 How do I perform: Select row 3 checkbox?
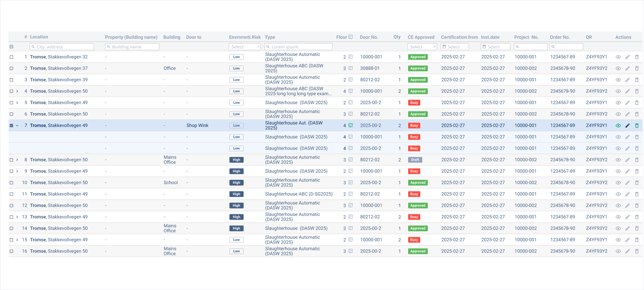click(x=11, y=80)
